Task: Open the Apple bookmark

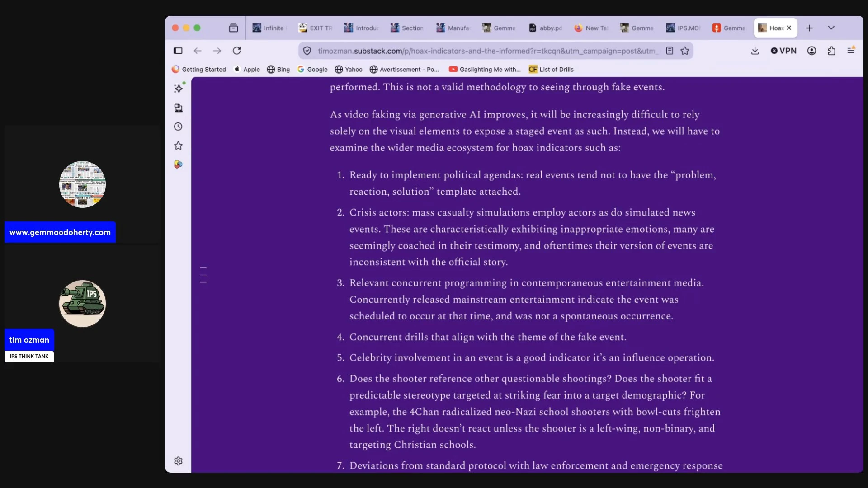Action: (247, 70)
